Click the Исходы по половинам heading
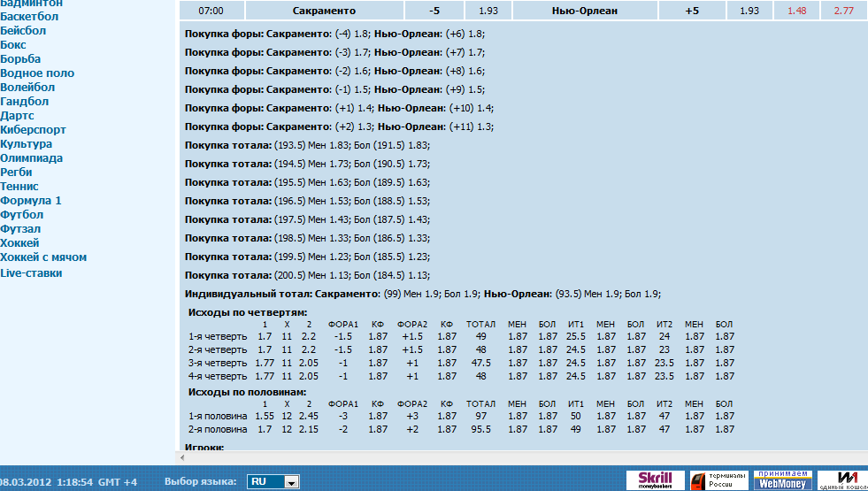 coord(247,393)
